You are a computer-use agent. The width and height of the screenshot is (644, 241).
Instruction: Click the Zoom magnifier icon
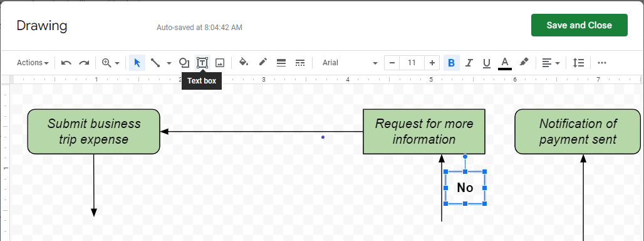click(x=106, y=63)
